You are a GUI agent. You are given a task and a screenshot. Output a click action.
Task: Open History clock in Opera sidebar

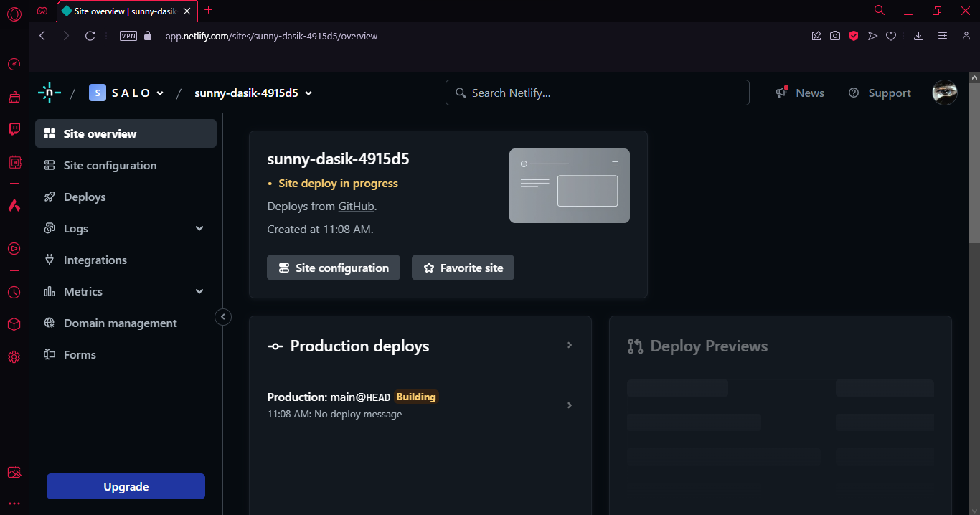tap(14, 292)
